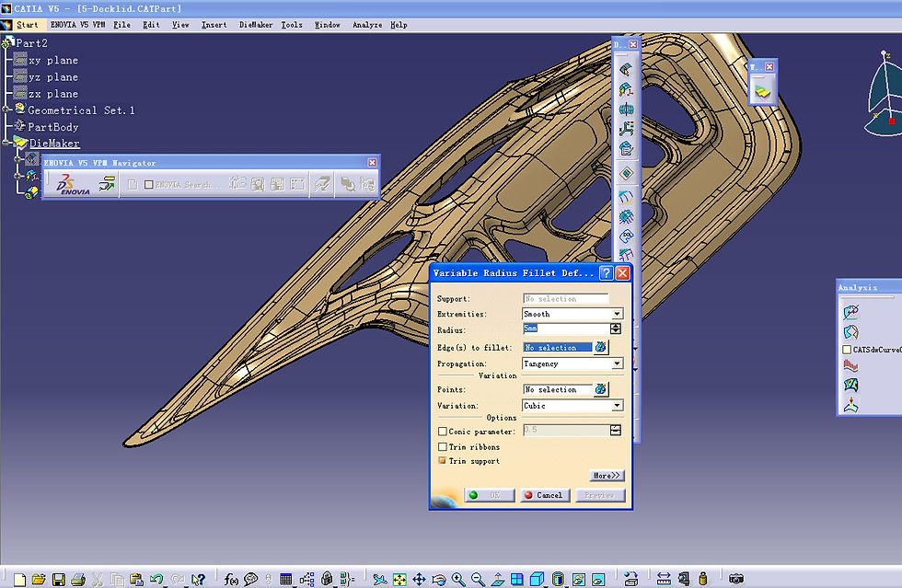The height and width of the screenshot is (588, 902).
Task: Save the part with the floppy disk icon
Action: coord(58,579)
